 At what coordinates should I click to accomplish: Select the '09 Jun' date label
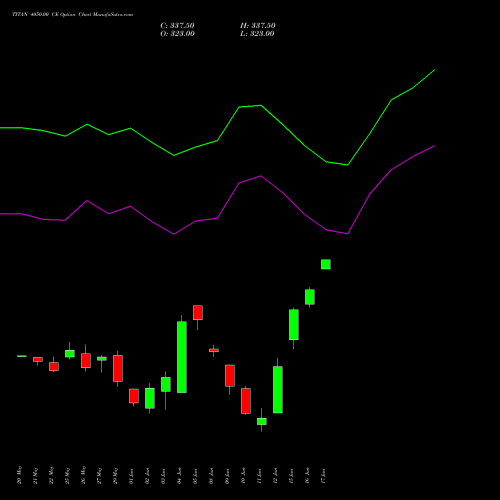coord(227,476)
